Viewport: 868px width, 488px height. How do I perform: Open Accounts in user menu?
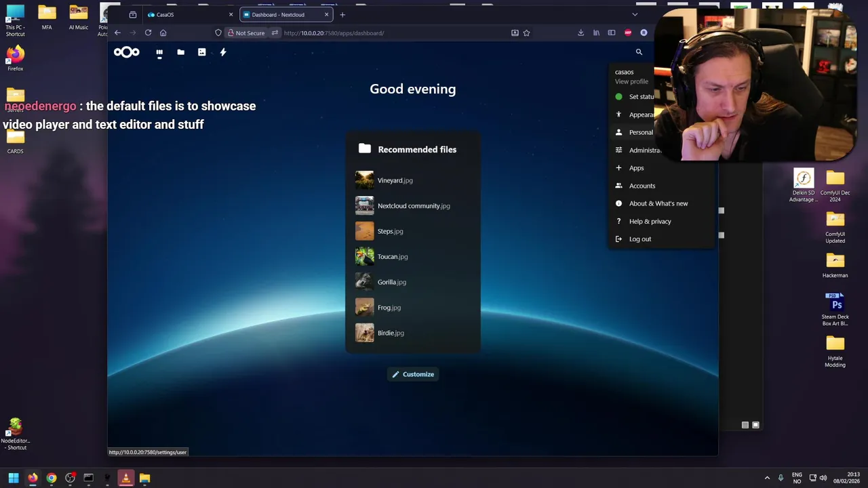point(662,186)
